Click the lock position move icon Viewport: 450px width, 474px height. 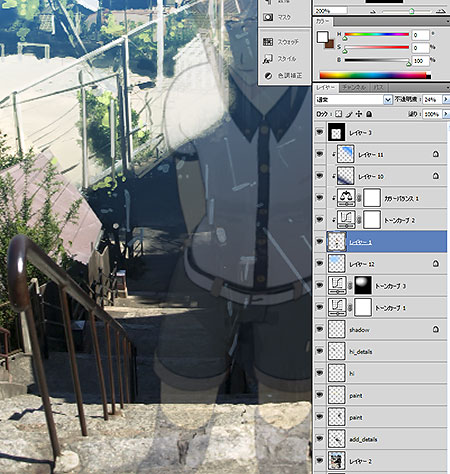click(359, 114)
